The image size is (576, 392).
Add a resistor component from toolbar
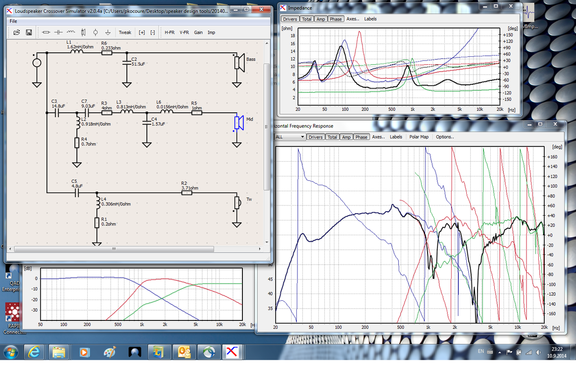click(x=46, y=32)
